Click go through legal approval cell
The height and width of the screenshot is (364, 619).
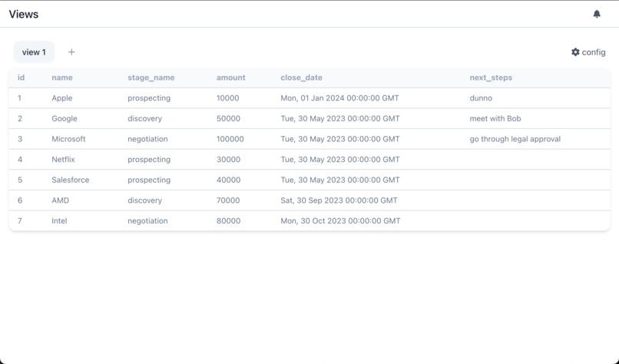[x=515, y=139]
